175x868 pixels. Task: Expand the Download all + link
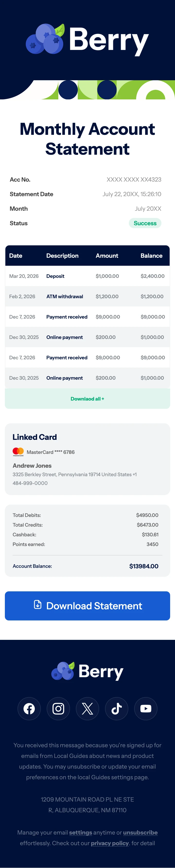coord(87,399)
